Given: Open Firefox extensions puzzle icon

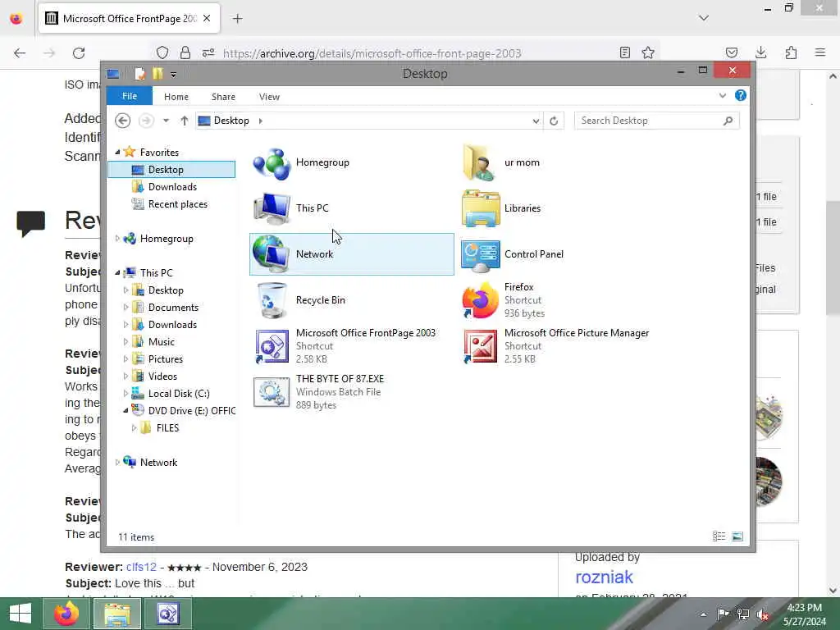Looking at the screenshot, I should pos(791,52).
